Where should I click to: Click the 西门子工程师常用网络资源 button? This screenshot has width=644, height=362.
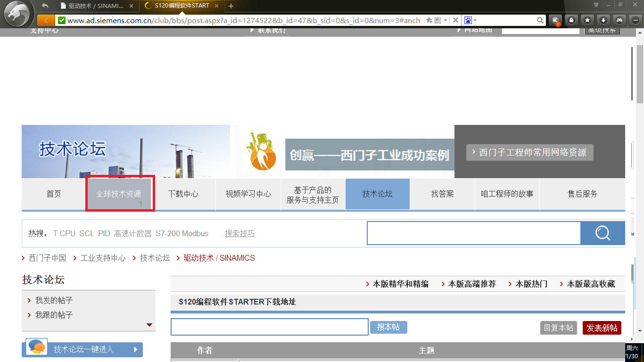point(529,152)
